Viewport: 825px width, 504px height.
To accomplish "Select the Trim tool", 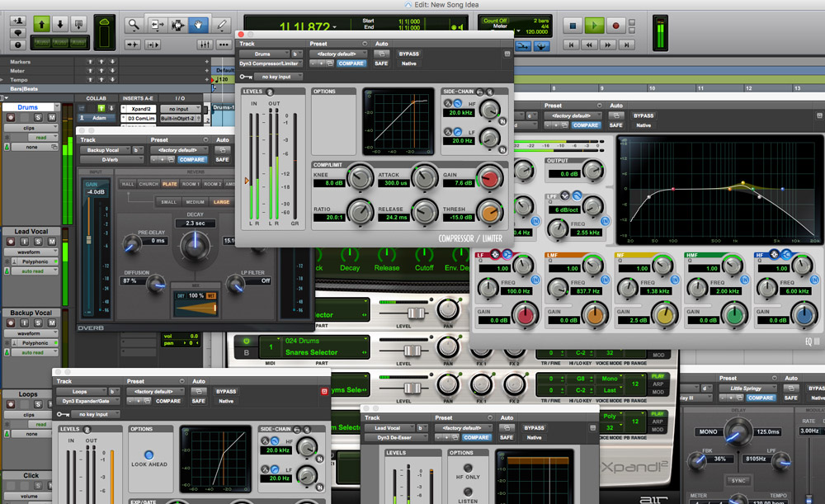I will click(156, 25).
